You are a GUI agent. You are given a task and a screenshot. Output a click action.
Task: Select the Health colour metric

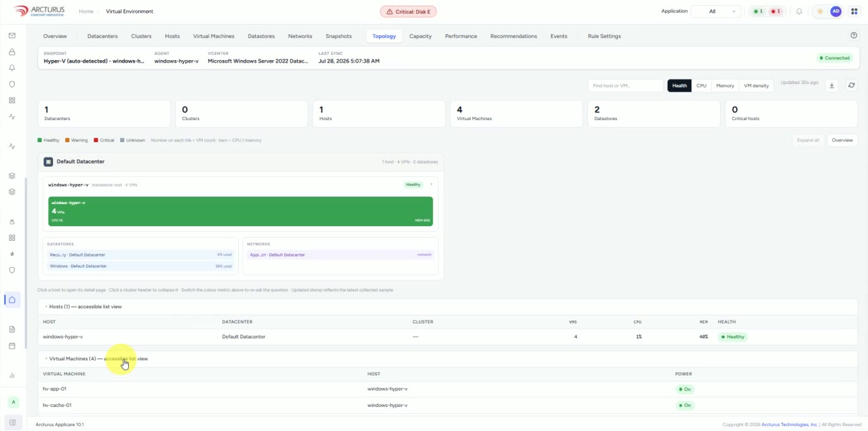(x=680, y=85)
